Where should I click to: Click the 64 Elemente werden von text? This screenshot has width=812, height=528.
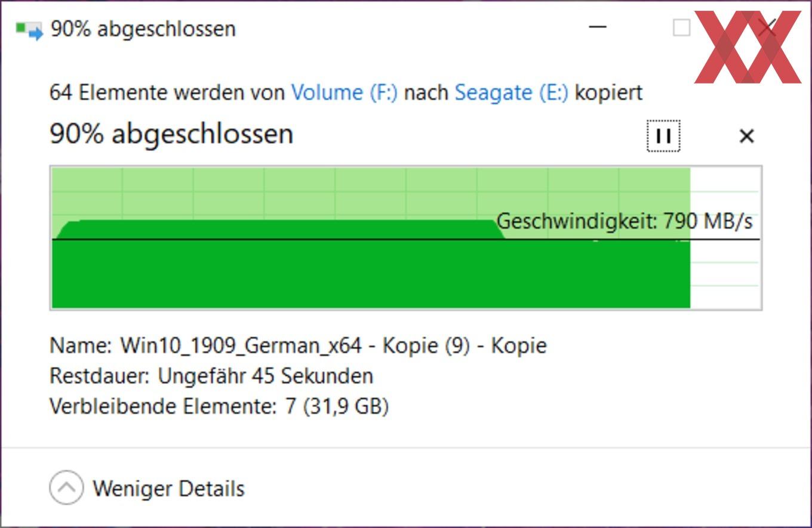point(167,92)
